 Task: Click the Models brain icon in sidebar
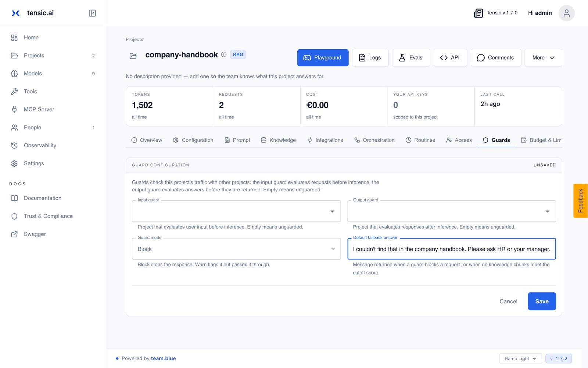pos(14,74)
